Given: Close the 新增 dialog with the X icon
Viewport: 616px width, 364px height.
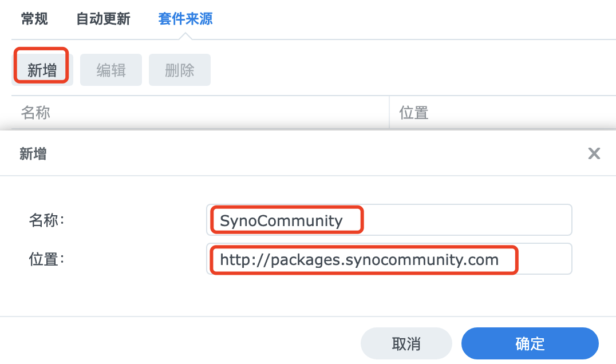Looking at the screenshot, I should point(594,153).
